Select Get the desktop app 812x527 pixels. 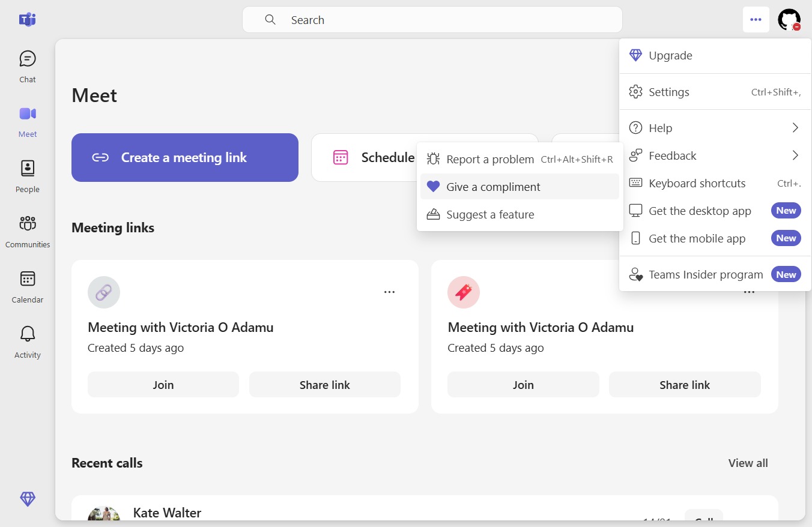(715, 211)
